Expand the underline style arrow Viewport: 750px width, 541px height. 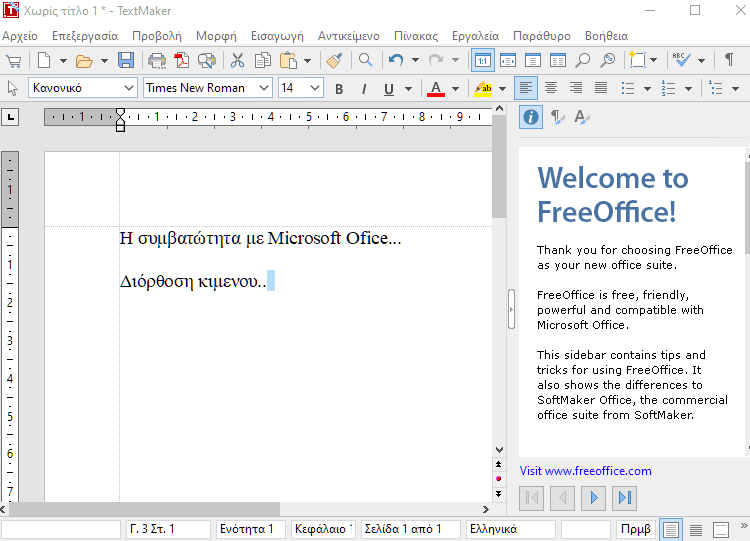pos(408,89)
